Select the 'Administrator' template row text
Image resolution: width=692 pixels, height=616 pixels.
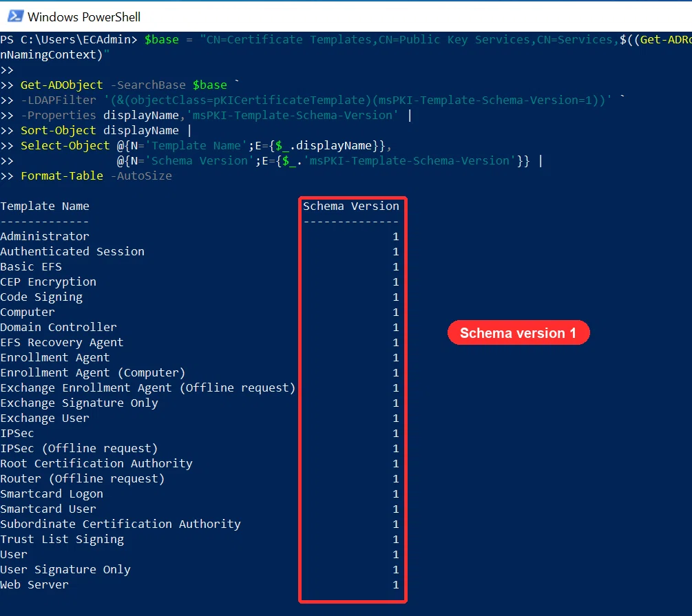coord(45,237)
